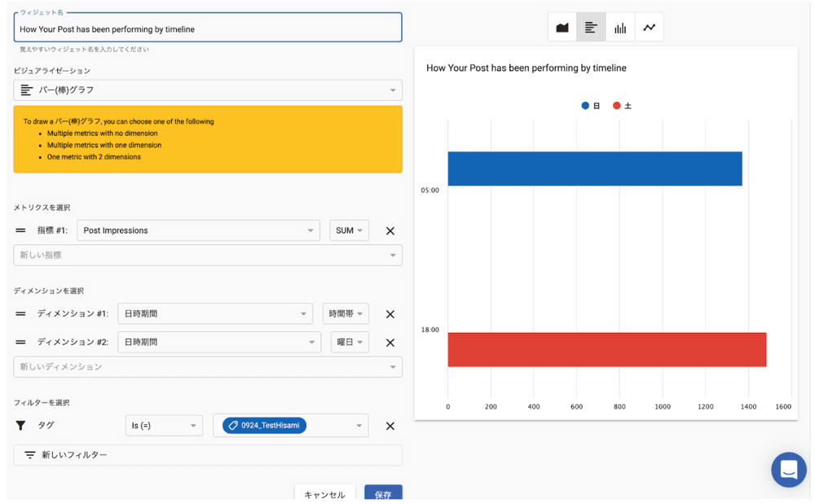This screenshot has height=504, width=815.
Task: Click the 保存 button
Action: [x=383, y=494]
